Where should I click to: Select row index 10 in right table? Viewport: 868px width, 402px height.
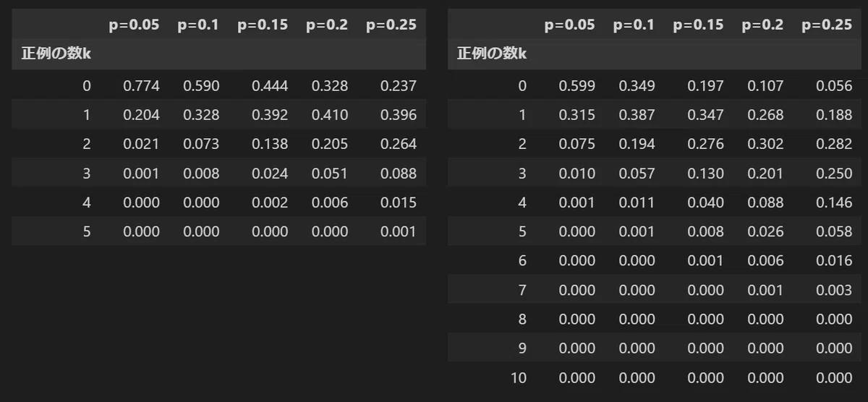[519, 377]
